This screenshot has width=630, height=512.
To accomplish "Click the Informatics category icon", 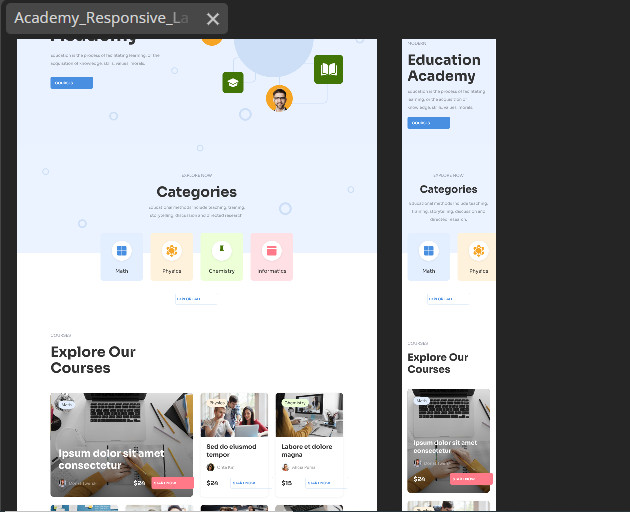I will coord(272,251).
